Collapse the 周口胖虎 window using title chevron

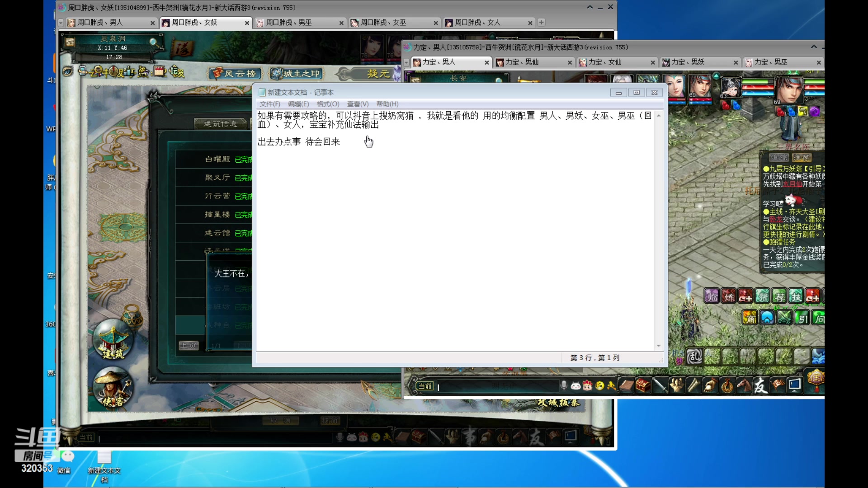pos(590,7)
